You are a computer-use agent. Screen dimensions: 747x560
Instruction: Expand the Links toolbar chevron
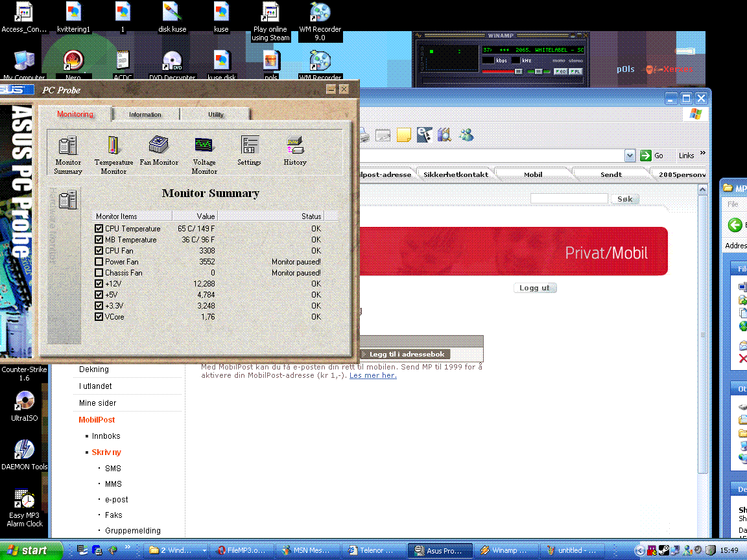pos(703,153)
